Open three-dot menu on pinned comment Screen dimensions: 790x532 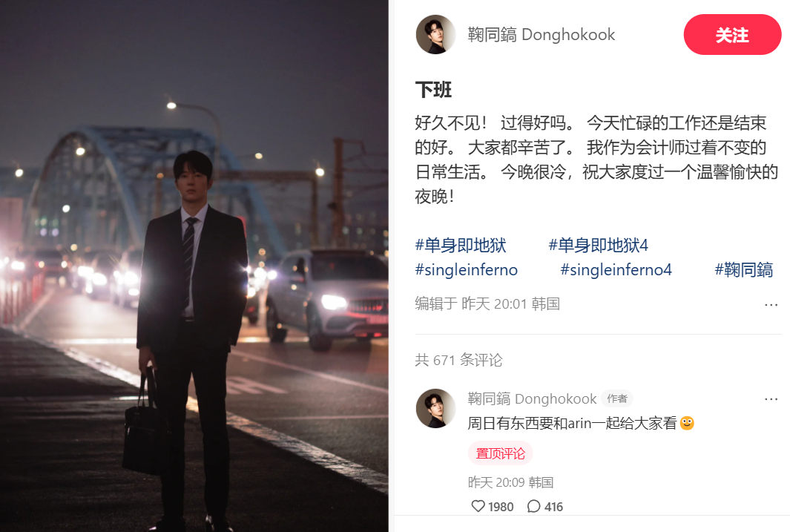click(771, 399)
